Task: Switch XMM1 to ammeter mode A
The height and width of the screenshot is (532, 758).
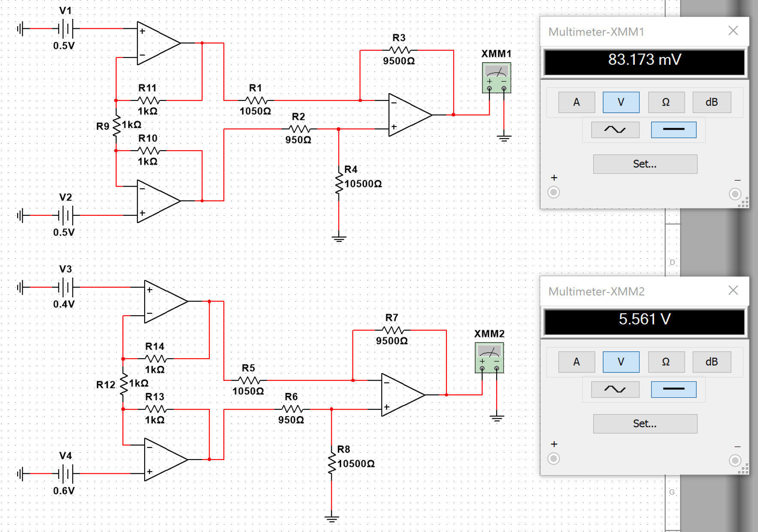Action: [x=576, y=102]
